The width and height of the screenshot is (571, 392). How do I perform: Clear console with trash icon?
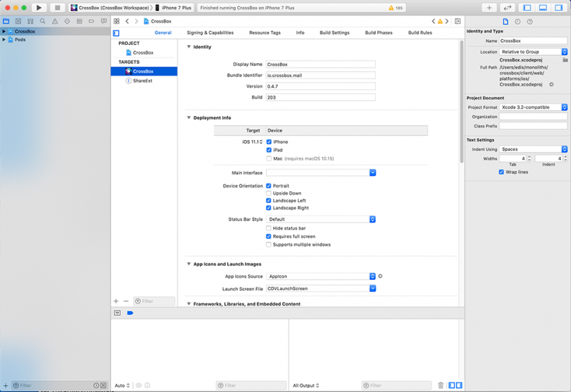440,385
